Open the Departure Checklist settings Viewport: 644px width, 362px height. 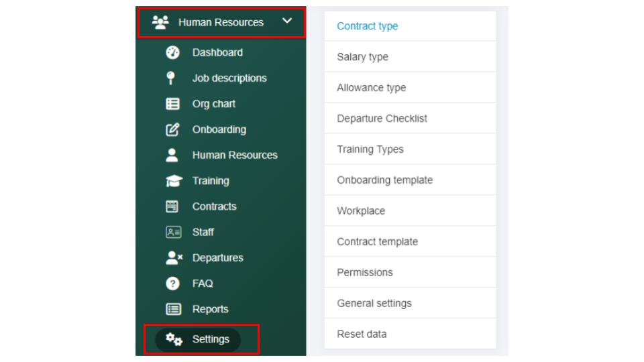(x=382, y=119)
